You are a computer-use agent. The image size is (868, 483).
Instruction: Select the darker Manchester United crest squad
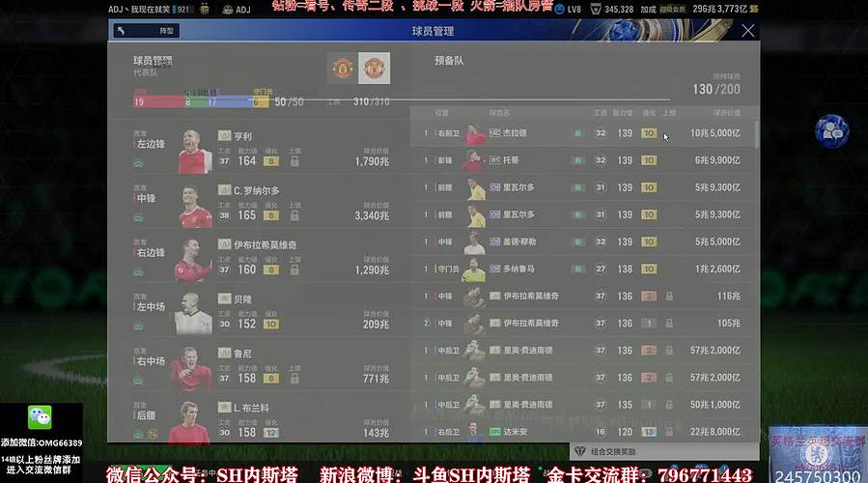point(343,69)
